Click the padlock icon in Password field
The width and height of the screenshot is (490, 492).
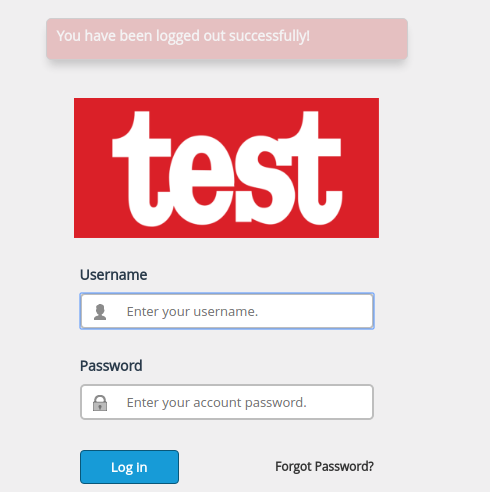[x=100, y=403]
